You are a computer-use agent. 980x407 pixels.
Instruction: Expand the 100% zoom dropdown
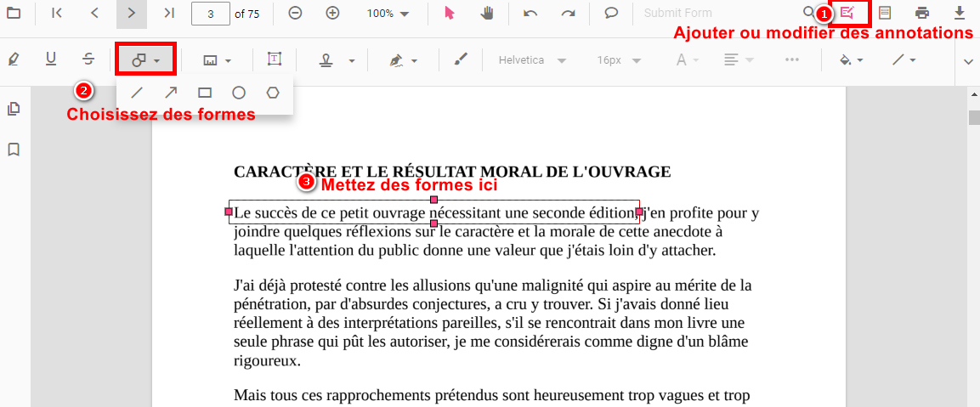point(388,14)
